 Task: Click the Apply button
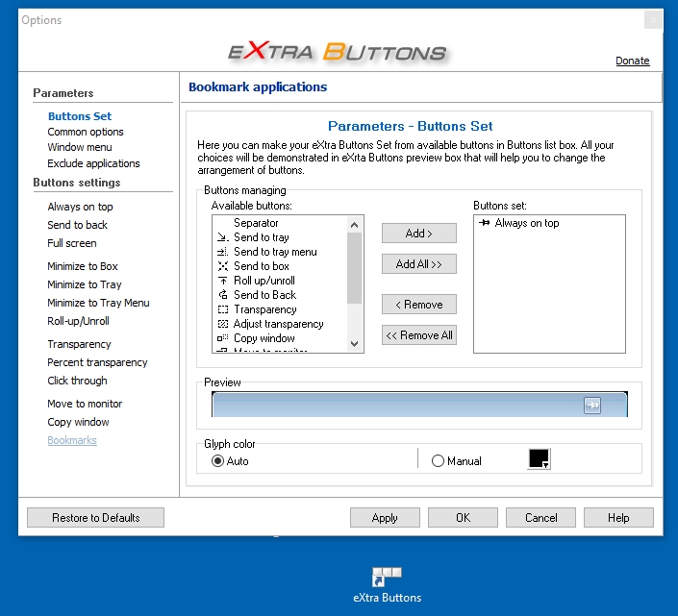pos(385,518)
